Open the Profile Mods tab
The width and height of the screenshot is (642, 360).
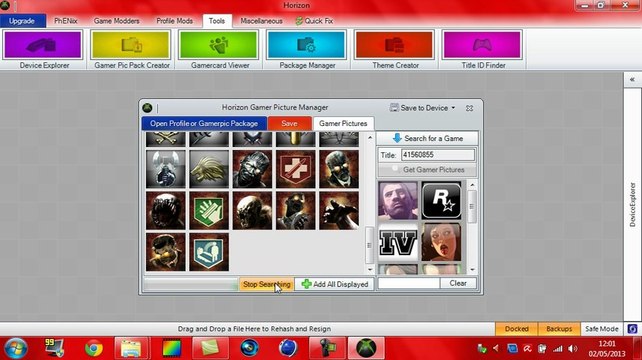click(x=174, y=21)
